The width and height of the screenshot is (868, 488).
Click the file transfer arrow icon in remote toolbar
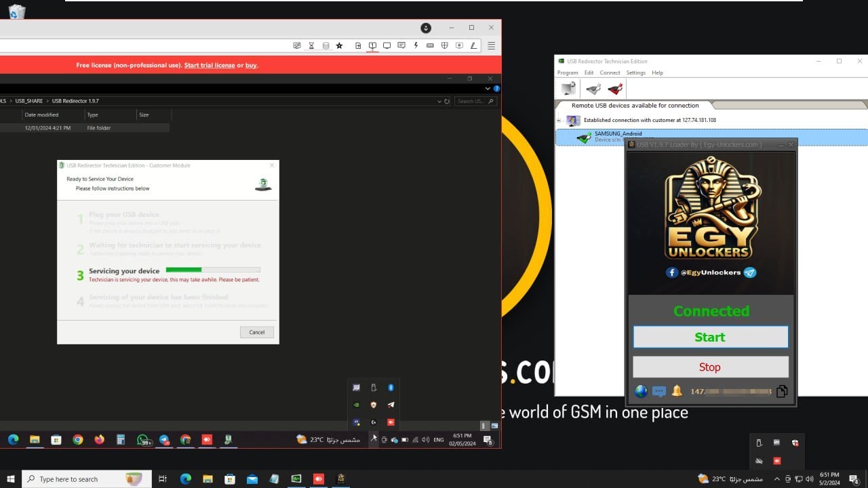click(358, 45)
